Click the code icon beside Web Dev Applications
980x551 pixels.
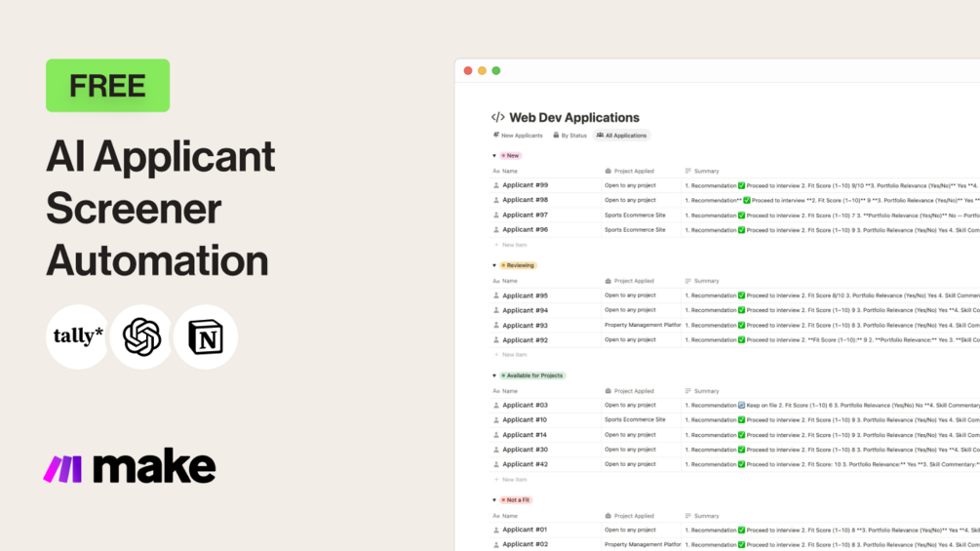coord(498,117)
